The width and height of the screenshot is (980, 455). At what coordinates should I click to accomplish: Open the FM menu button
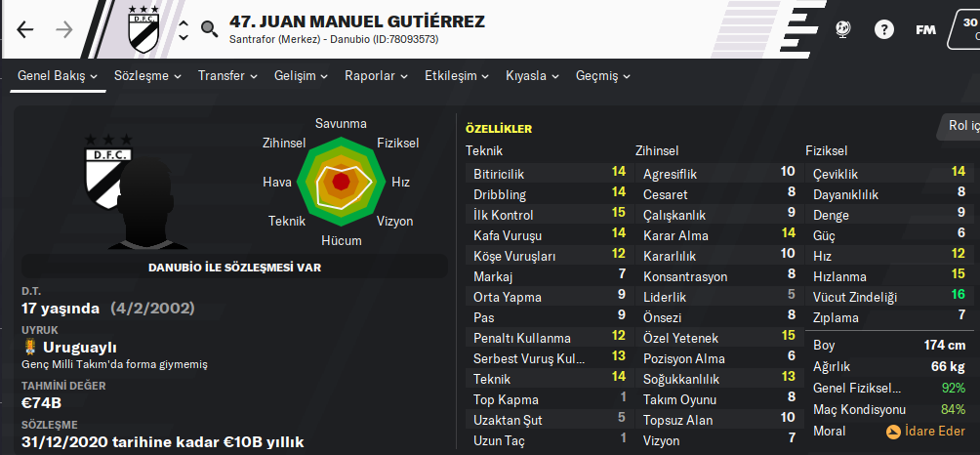(924, 29)
